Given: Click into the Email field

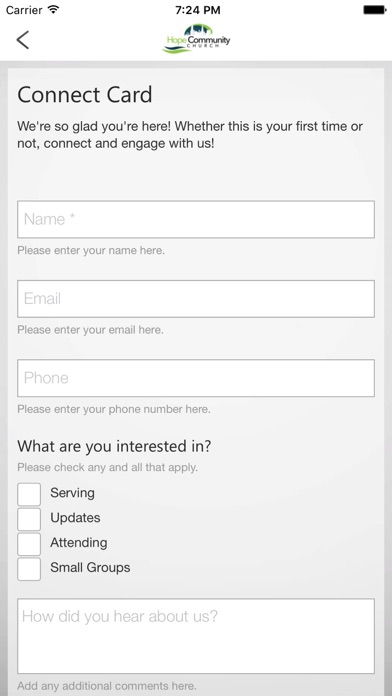Looking at the screenshot, I should [196, 299].
